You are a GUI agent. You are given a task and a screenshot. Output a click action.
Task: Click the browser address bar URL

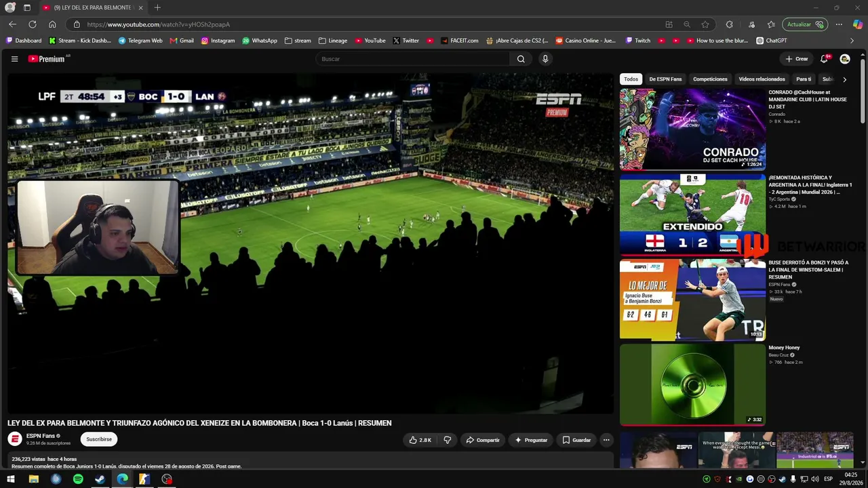(159, 24)
